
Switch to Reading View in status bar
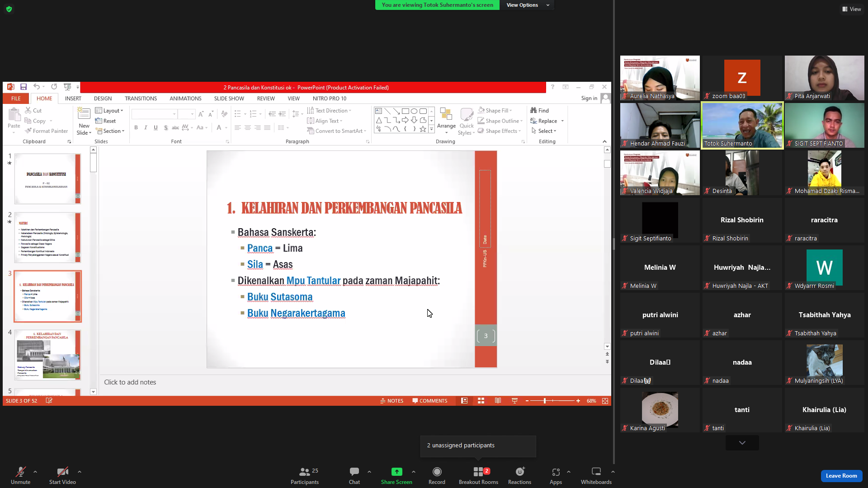click(498, 401)
